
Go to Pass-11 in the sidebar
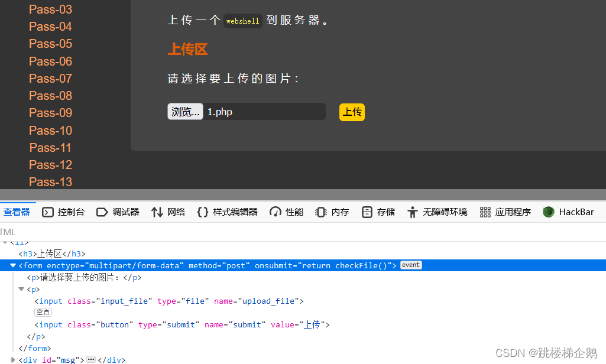tap(51, 148)
